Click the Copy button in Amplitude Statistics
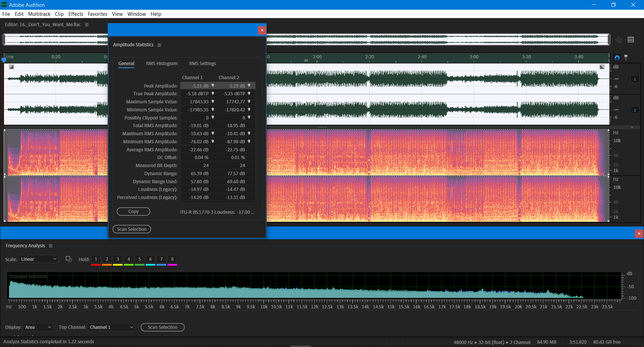This screenshot has height=347, width=644. click(x=133, y=211)
